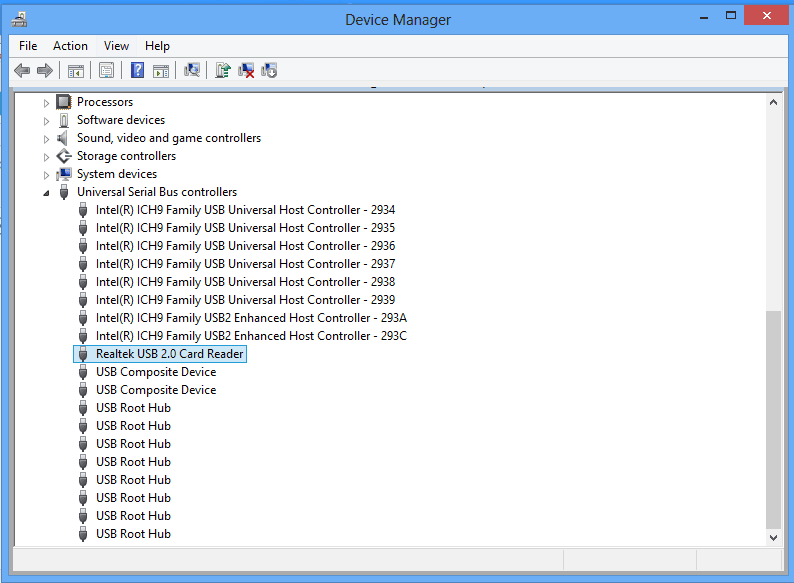Select ICH9 USB Universal Host Controller - 2936

(x=245, y=246)
